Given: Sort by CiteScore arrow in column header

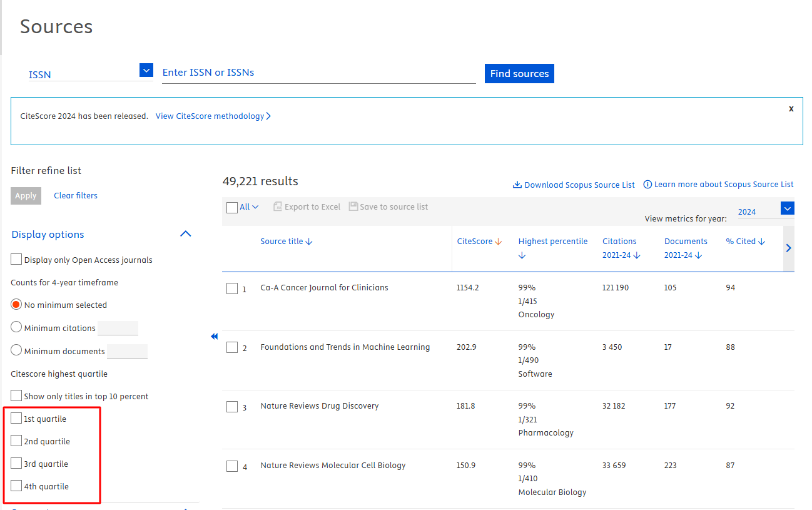Looking at the screenshot, I should (x=499, y=242).
